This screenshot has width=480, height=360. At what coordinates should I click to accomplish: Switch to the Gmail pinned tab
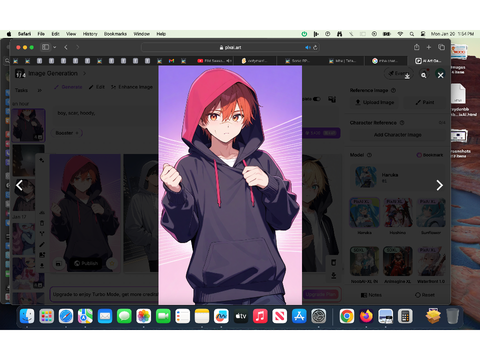(x=171, y=61)
